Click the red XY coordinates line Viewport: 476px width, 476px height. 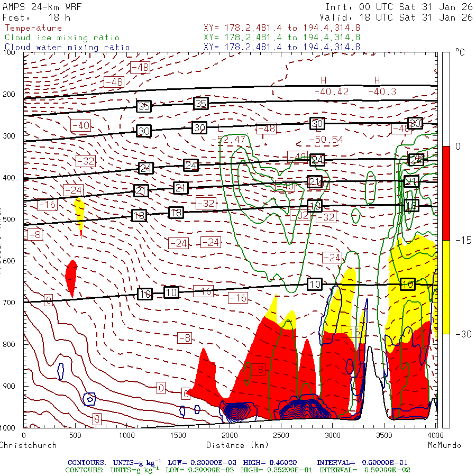[282, 28]
